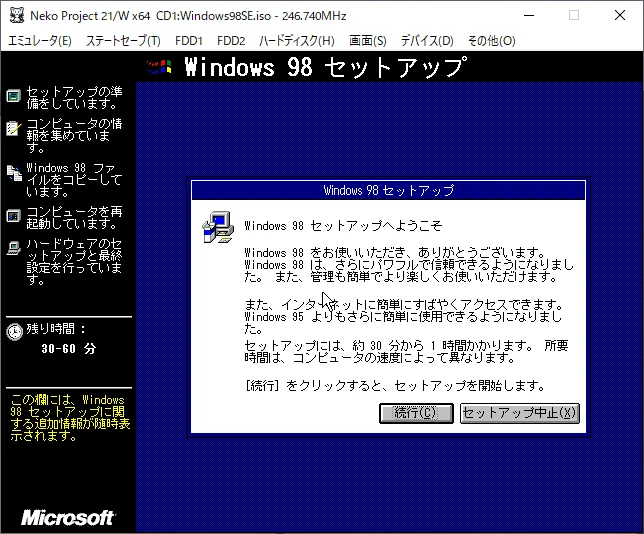Image resolution: width=644 pixels, height=534 pixels.
Task: Click the hardware setup step icon
Action: tap(14, 248)
